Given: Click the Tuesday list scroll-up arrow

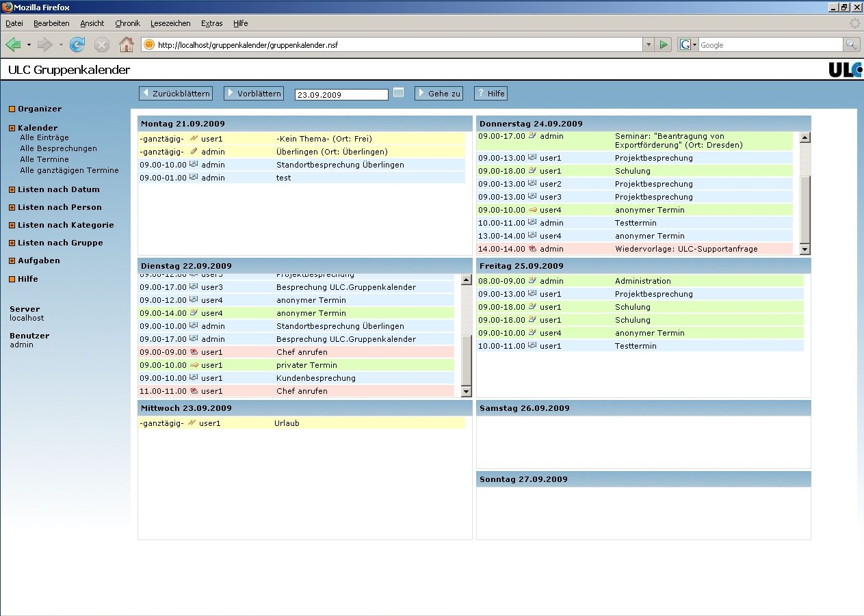Looking at the screenshot, I should click(x=467, y=280).
